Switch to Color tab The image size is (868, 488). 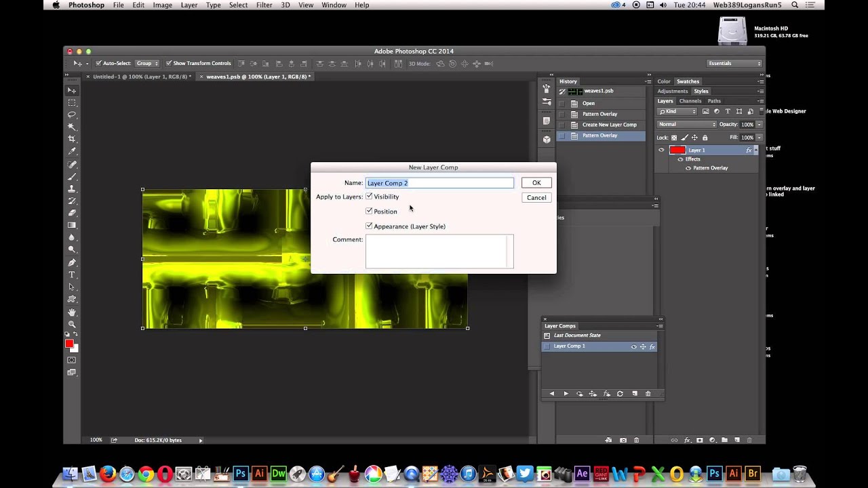pyautogui.click(x=663, y=81)
